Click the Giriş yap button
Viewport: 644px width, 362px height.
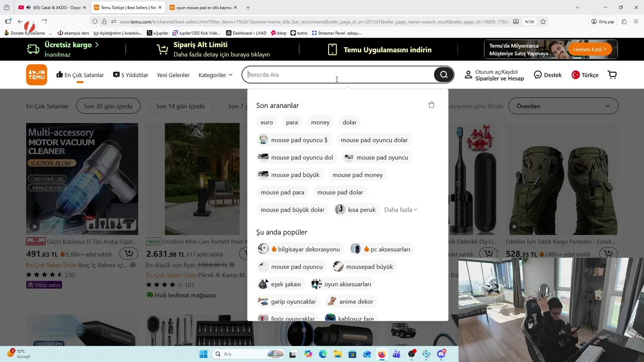[x=603, y=22]
